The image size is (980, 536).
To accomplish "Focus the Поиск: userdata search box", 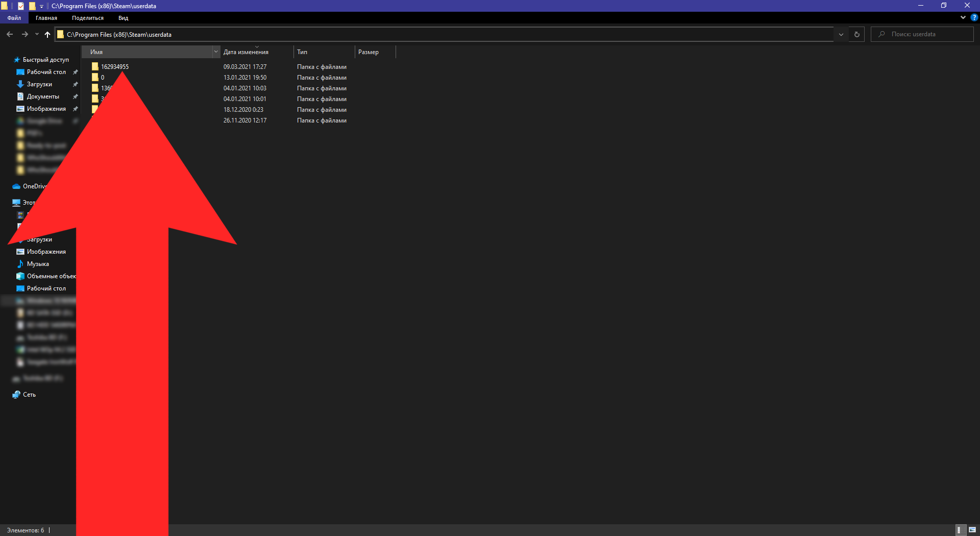I will coord(922,34).
